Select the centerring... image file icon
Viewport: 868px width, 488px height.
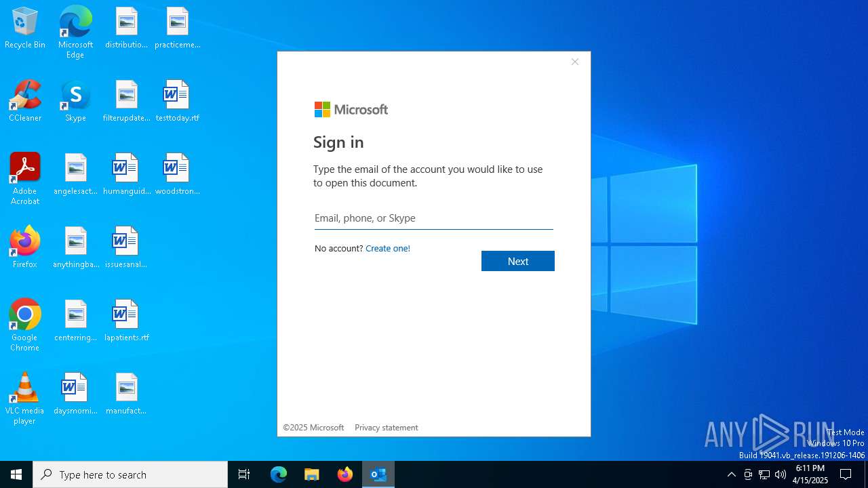(x=75, y=321)
